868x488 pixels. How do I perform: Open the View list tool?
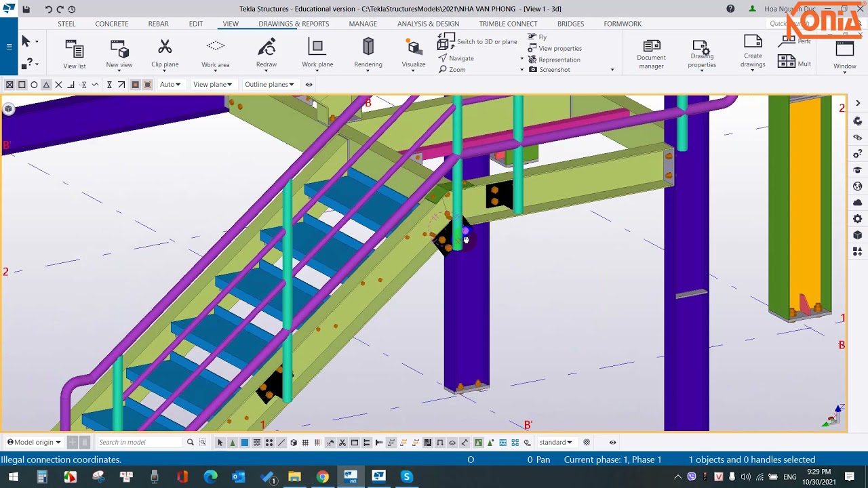tap(75, 54)
